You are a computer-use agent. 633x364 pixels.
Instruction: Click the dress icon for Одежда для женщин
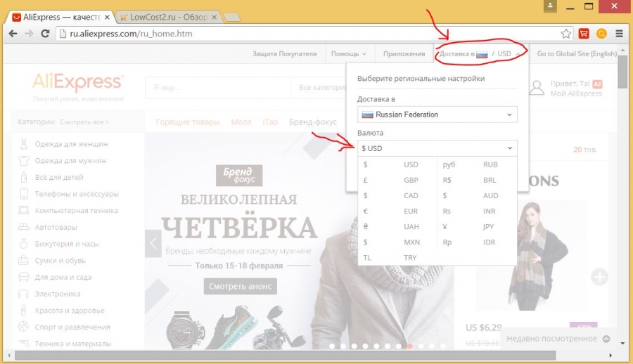coord(24,144)
